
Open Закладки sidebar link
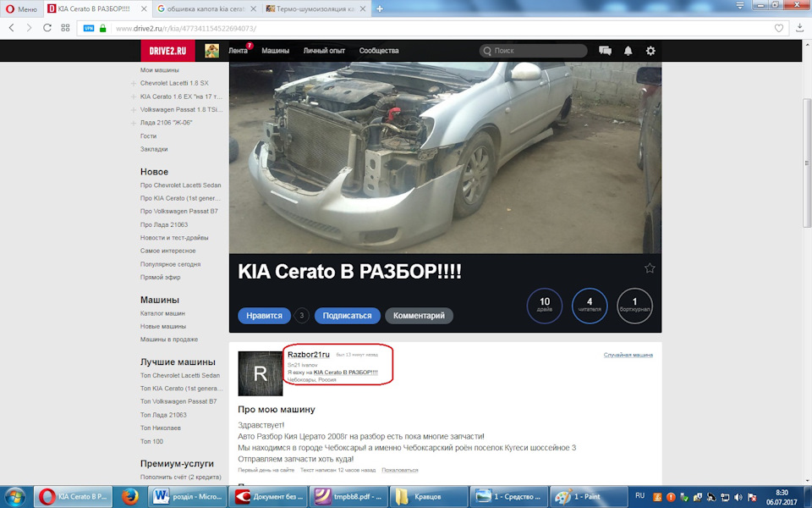[x=154, y=149]
